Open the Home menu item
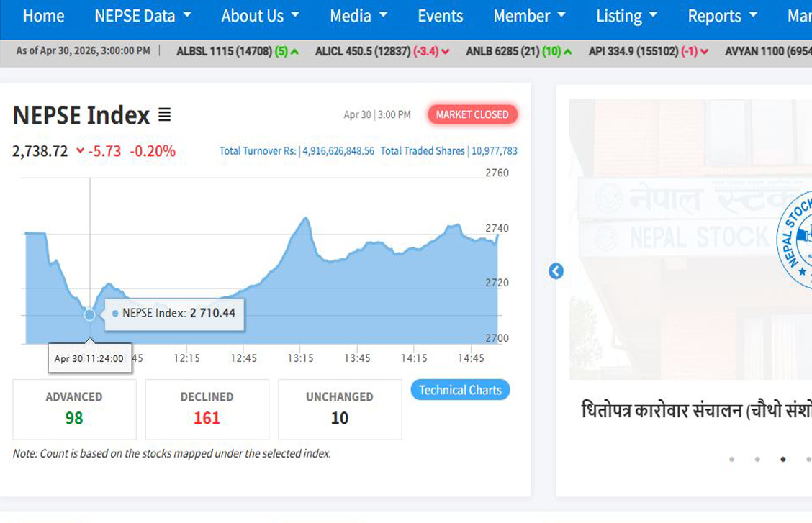The image size is (812, 523). (x=43, y=16)
